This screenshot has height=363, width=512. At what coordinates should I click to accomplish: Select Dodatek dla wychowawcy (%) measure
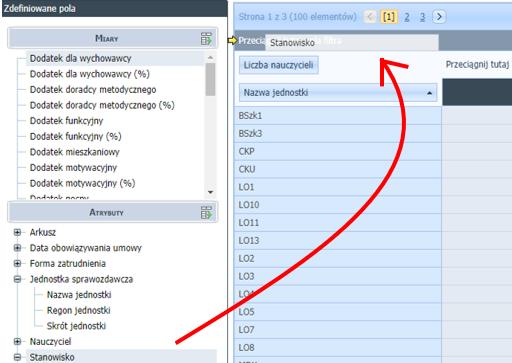(90, 74)
